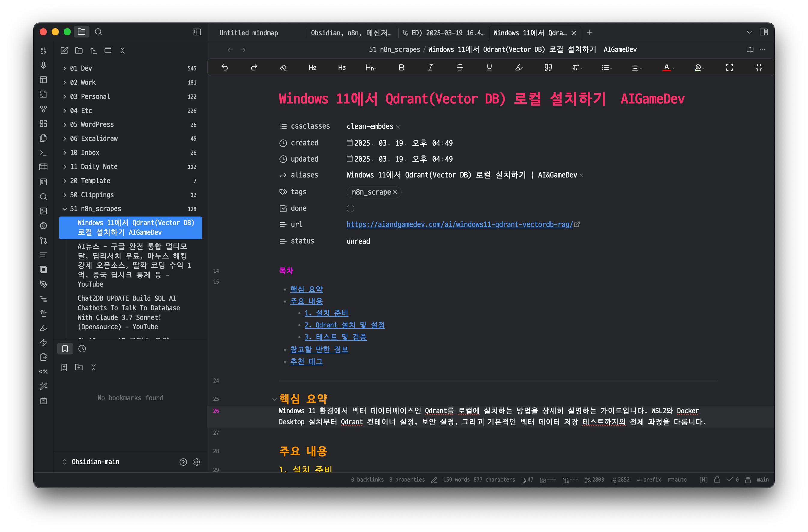This screenshot has height=532, width=808.
Task: Toggle the left sidebar collapse icon
Action: pyautogui.click(x=197, y=32)
